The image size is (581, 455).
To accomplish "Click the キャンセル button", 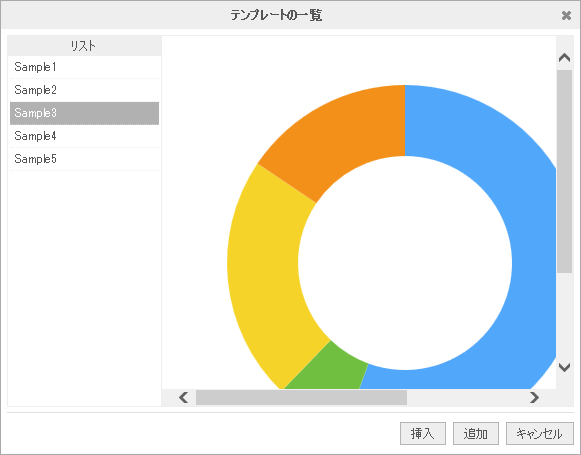I will (540, 434).
